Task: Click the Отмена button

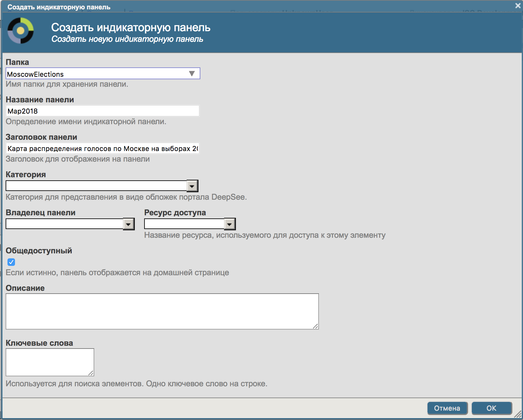Action: [x=447, y=408]
